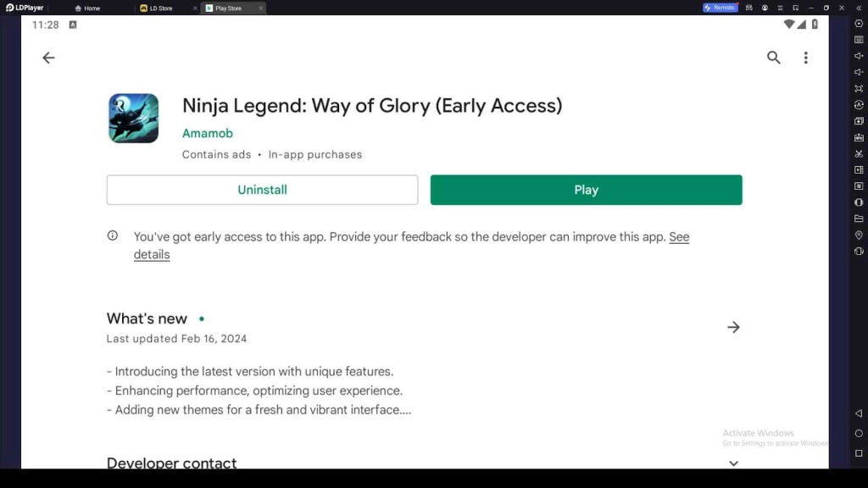Image resolution: width=868 pixels, height=488 pixels.
Task: Click 'Last updated Feb 16, 2024' text
Action: [x=176, y=339]
